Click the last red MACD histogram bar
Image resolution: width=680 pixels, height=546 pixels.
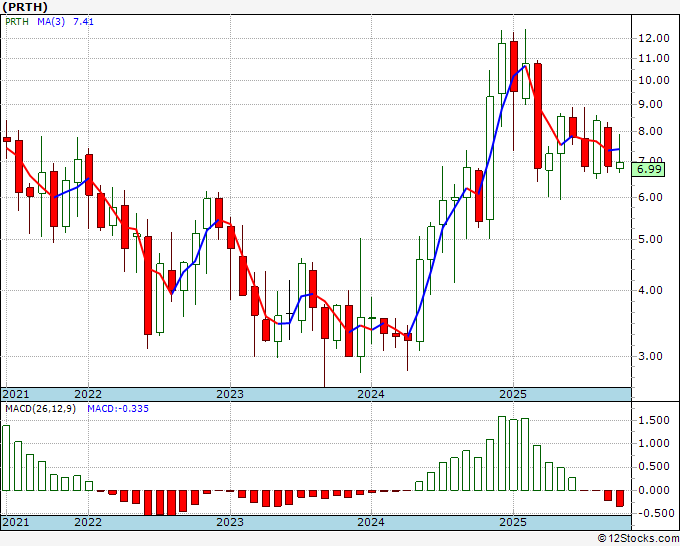click(620, 498)
